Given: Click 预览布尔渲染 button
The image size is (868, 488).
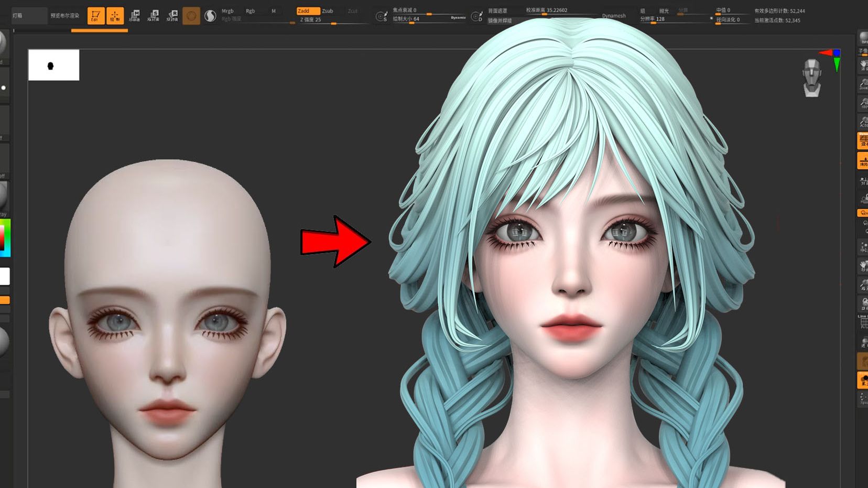Looking at the screenshot, I should (65, 16).
